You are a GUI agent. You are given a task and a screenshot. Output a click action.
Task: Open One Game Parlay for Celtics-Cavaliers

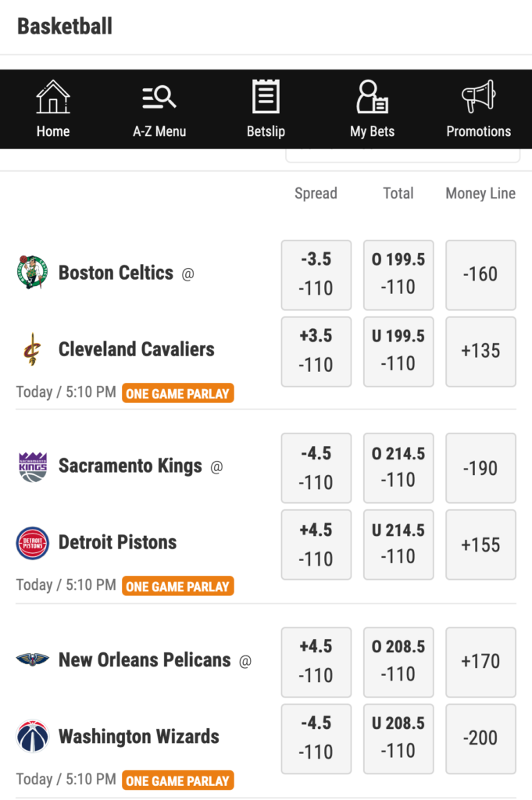click(178, 393)
